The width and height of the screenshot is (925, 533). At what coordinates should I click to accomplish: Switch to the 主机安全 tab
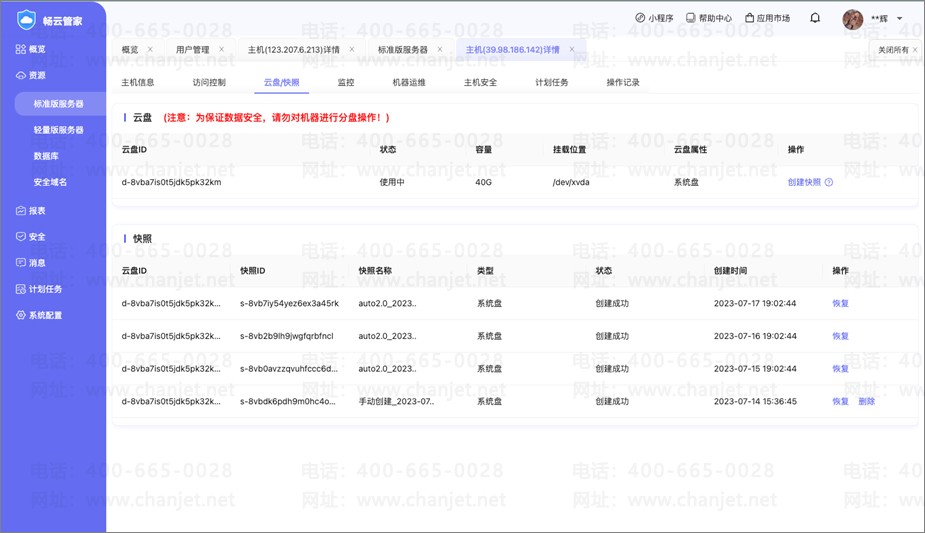(x=480, y=82)
